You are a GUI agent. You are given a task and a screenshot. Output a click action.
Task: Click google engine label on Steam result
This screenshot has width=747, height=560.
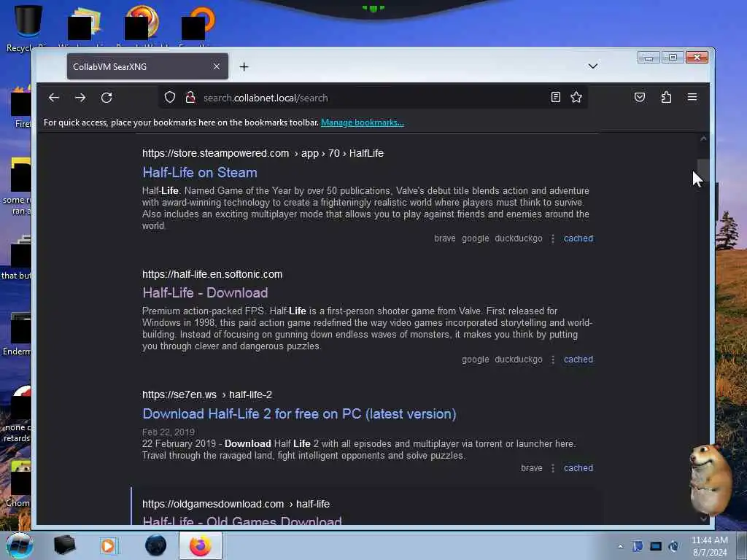point(476,238)
